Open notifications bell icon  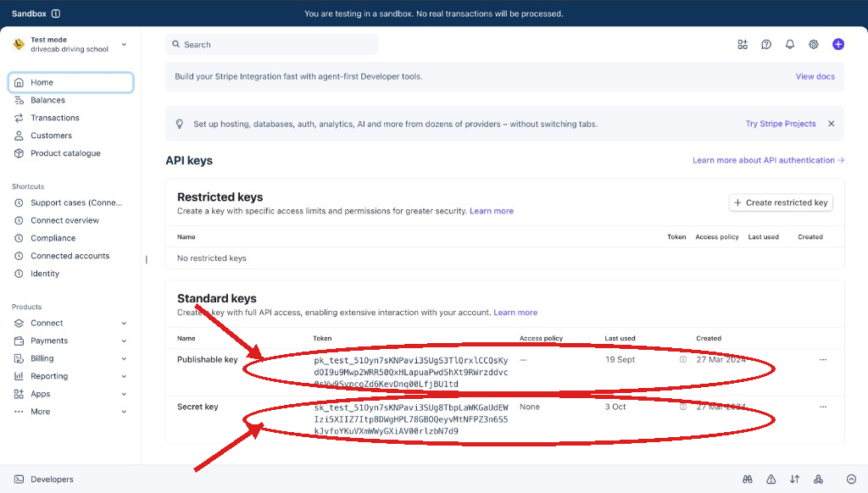click(790, 44)
